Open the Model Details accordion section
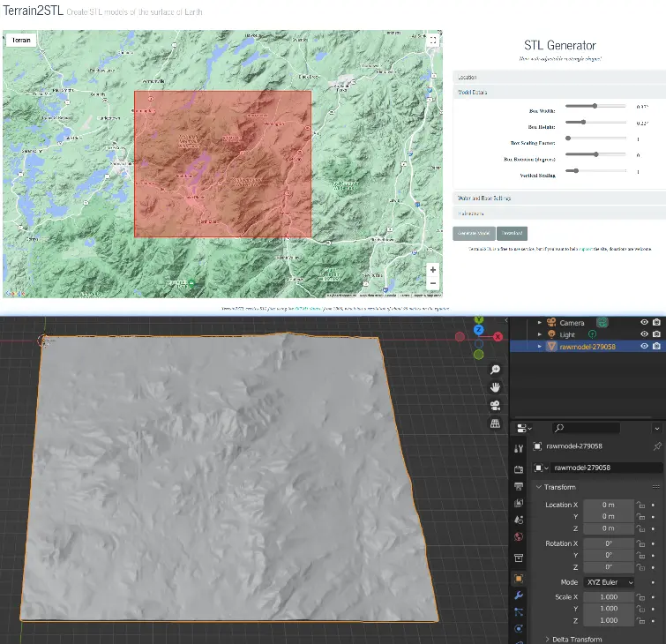This screenshot has height=644, width=666. [559, 92]
